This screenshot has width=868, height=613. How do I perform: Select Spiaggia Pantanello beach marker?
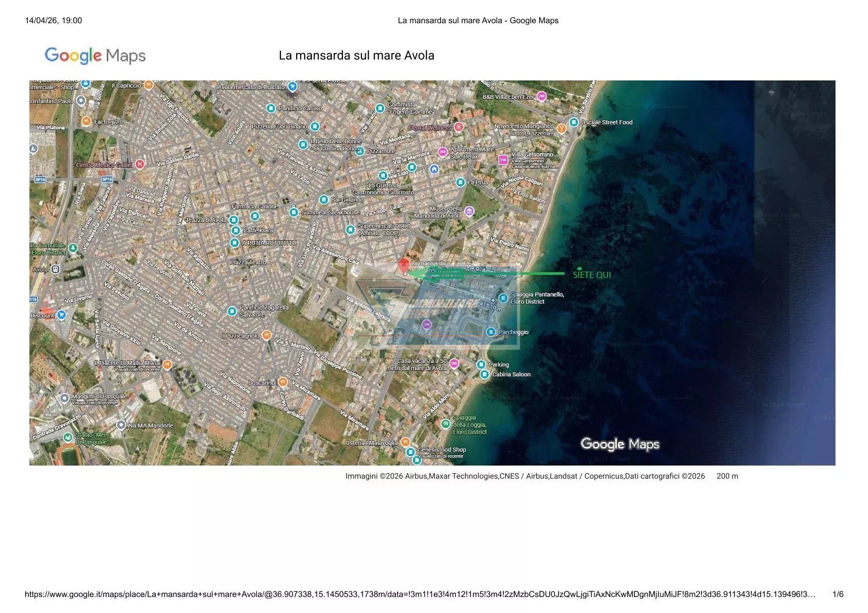pyautogui.click(x=503, y=298)
